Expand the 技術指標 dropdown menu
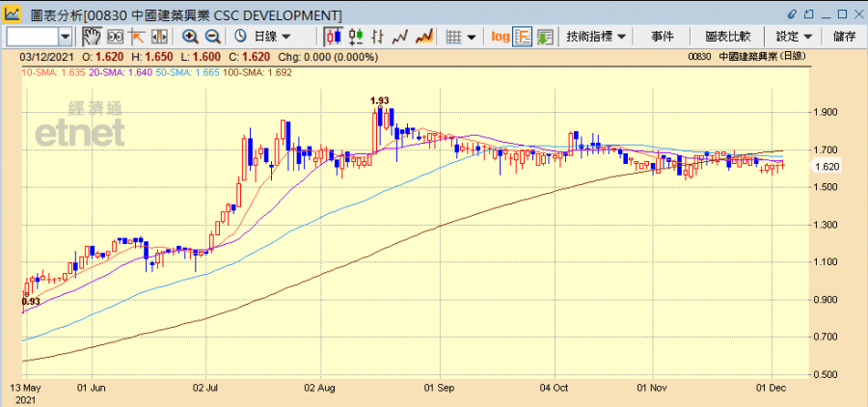Image resolution: width=868 pixels, height=407 pixels. pyautogui.click(x=597, y=37)
